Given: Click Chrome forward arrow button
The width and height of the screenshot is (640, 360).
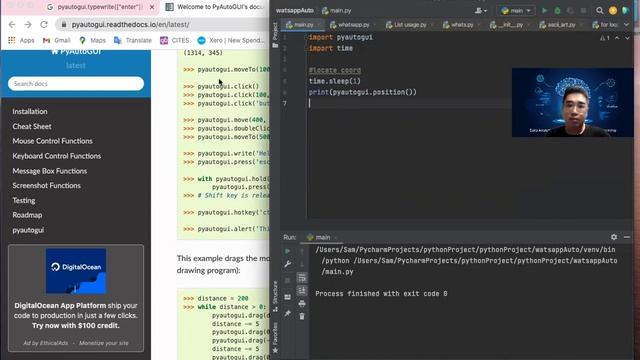Looking at the screenshot, I should (28, 25).
